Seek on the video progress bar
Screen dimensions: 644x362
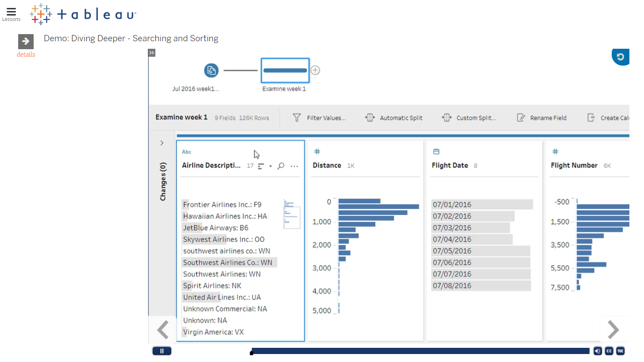pyautogui.click(x=420, y=351)
